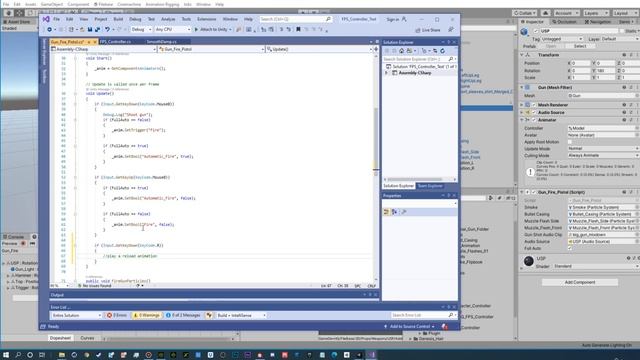Click the material sphere preview for USP
640x360 pixels.
coord(529,261)
